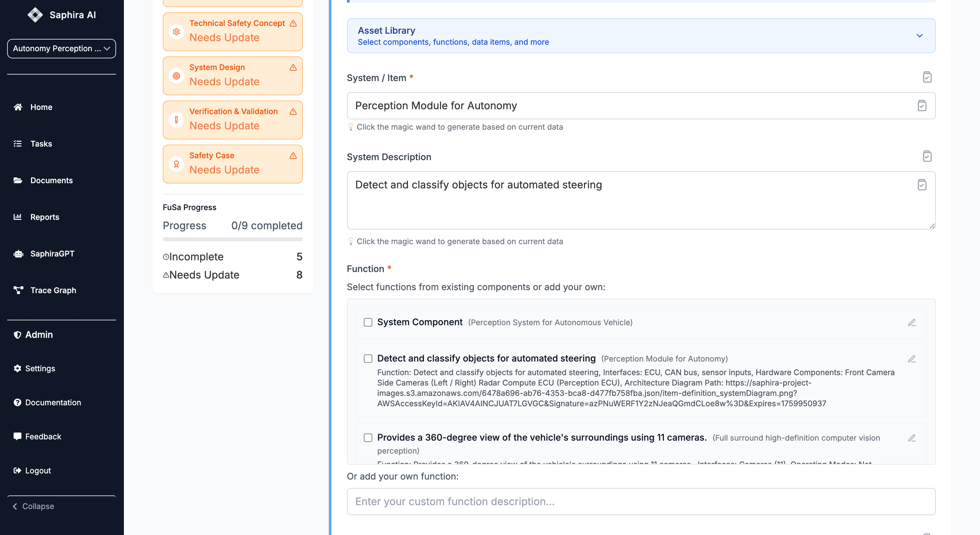Tick Detect and classify objects function checkbox
This screenshot has height=535, width=980.
pyautogui.click(x=367, y=358)
